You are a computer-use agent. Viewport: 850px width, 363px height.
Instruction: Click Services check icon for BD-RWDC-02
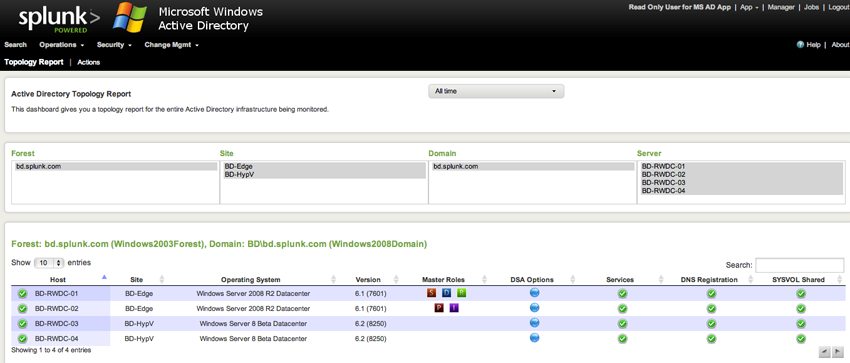(x=622, y=309)
